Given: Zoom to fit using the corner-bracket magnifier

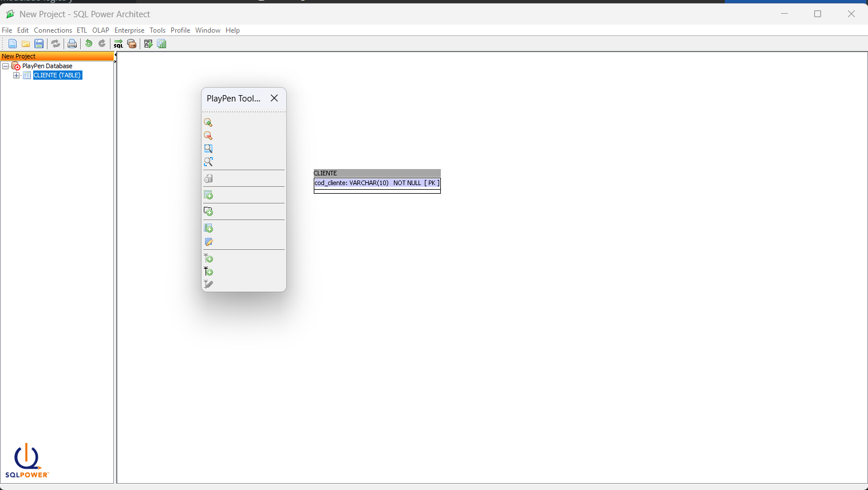Looking at the screenshot, I should [208, 162].
